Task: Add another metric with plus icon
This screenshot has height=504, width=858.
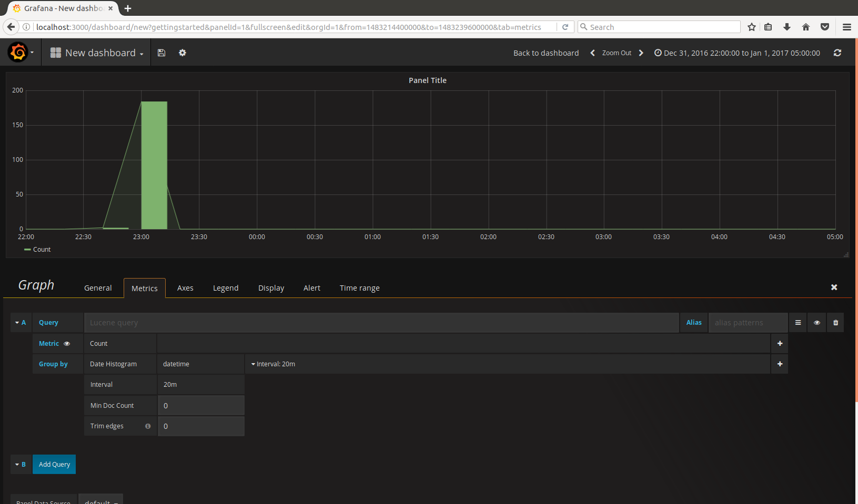Action: point(780,343)
